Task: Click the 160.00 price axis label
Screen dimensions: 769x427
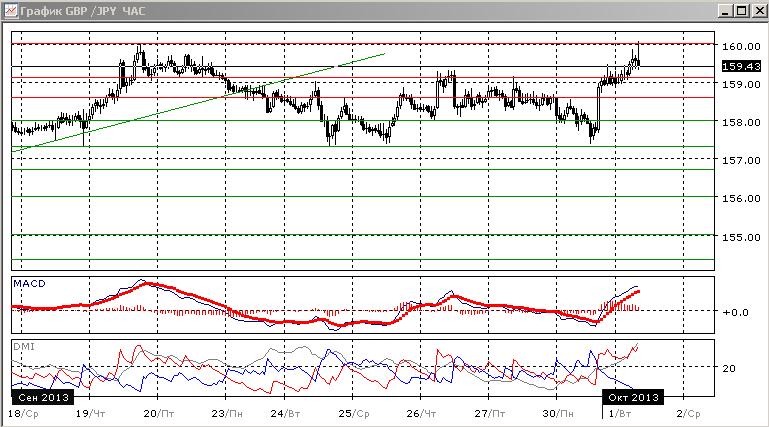Action: click(x=741, y=46)
